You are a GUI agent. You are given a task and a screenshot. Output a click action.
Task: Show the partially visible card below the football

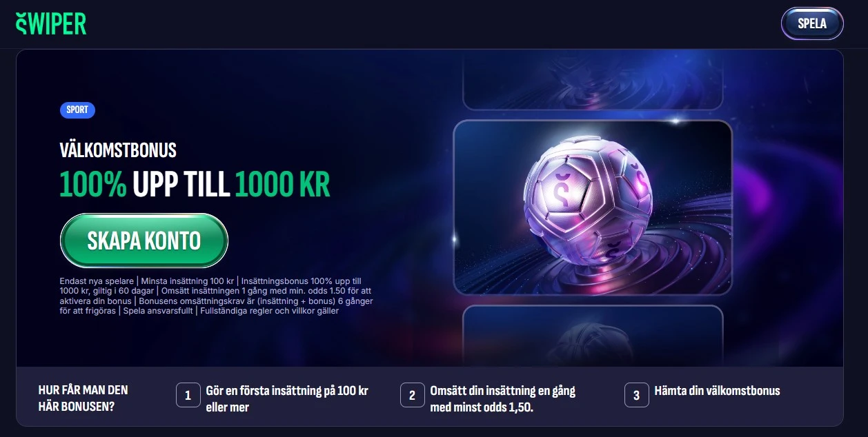[x=593, y=336]
